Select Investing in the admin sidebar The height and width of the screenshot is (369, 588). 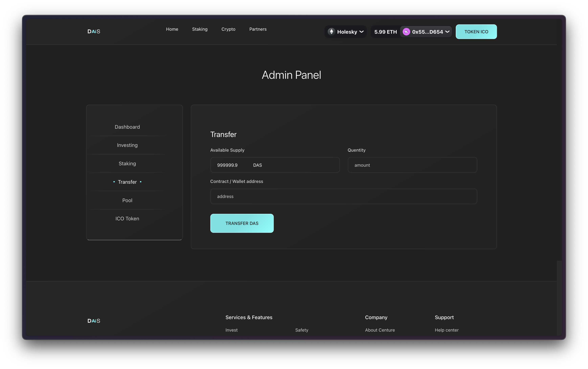tap(127, 145)
